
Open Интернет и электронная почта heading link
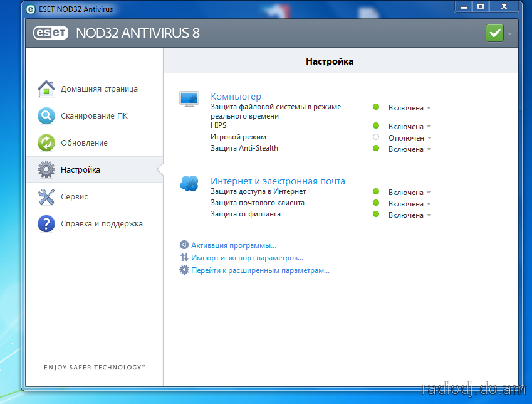278,181
